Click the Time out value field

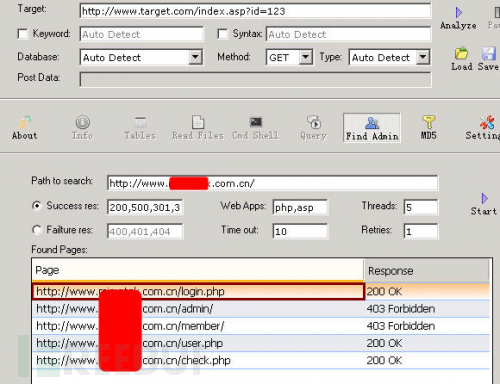[300, 231]
